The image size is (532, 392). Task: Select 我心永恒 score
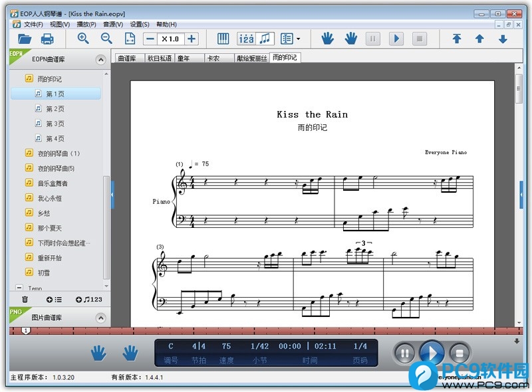click(x=49, y=199)
